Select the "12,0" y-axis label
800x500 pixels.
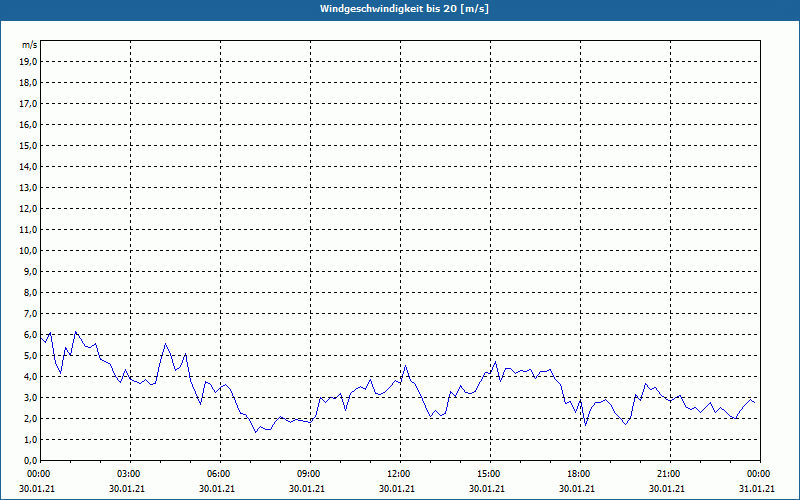(28, 209)
